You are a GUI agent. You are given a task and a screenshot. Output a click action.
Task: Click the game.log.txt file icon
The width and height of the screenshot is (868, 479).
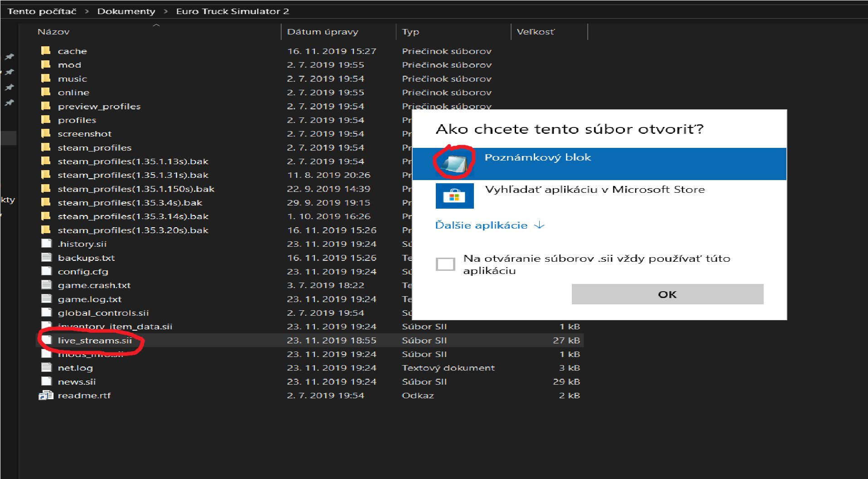46,299
